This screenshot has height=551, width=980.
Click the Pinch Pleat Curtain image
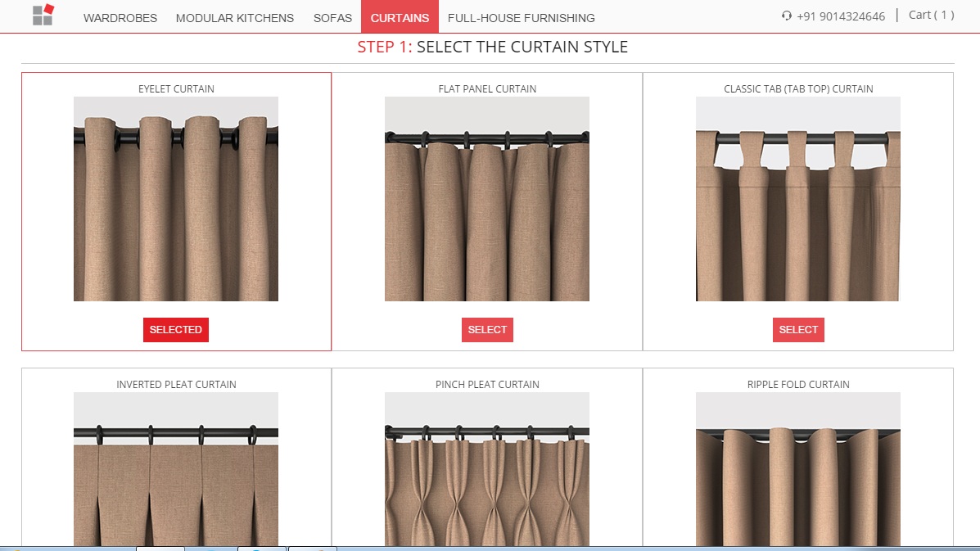487,469
